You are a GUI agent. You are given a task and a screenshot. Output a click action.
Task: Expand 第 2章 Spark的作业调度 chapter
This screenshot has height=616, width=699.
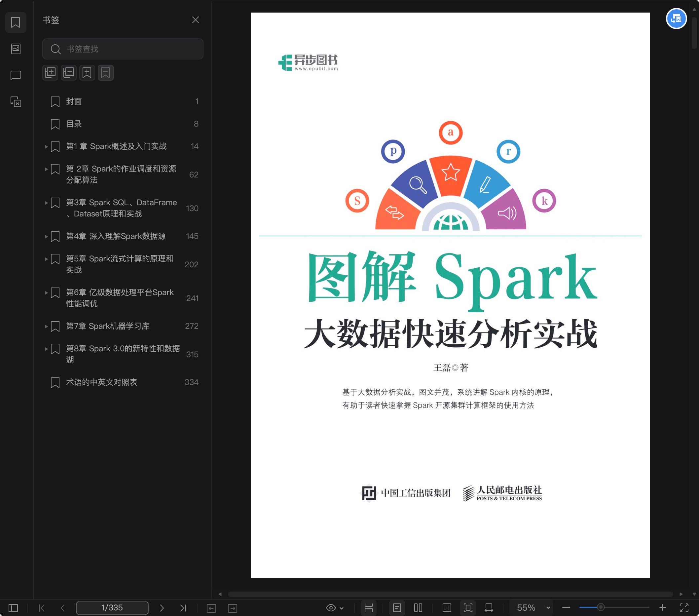pos(46,169)
